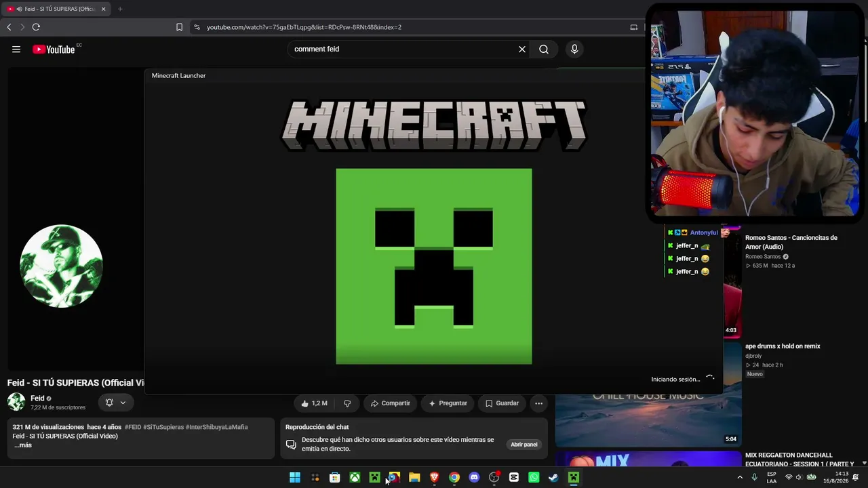Open the #InterShibuyaLaMafia hashtag link
Image resolution: width=868 pixels, height=488 pixels.
click(217, 427)
